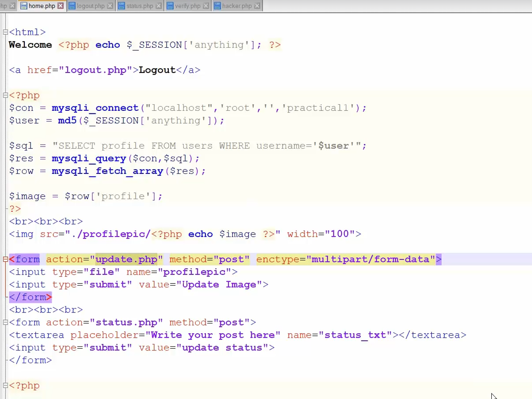The image size is (532, 399).
Task: Collapse the first <?php code block
Action: click(x=5, y=95)
